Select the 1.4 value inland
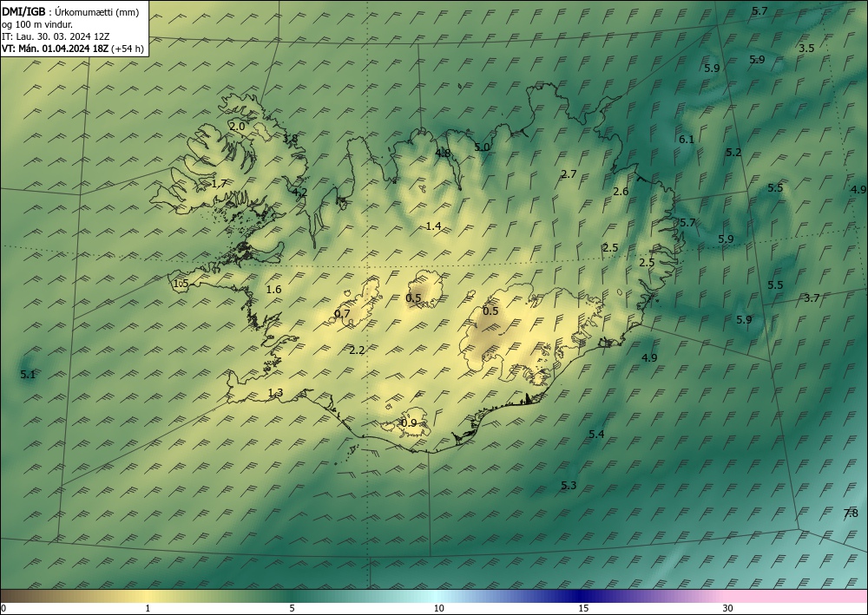868x615 pixels. (x=433, y=226)
